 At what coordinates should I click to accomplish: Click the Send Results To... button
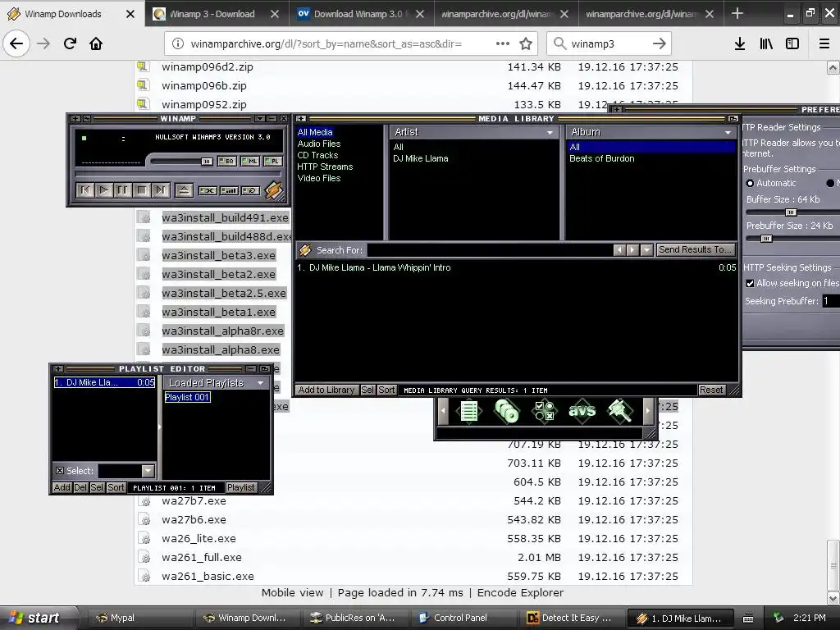(694, 249)
